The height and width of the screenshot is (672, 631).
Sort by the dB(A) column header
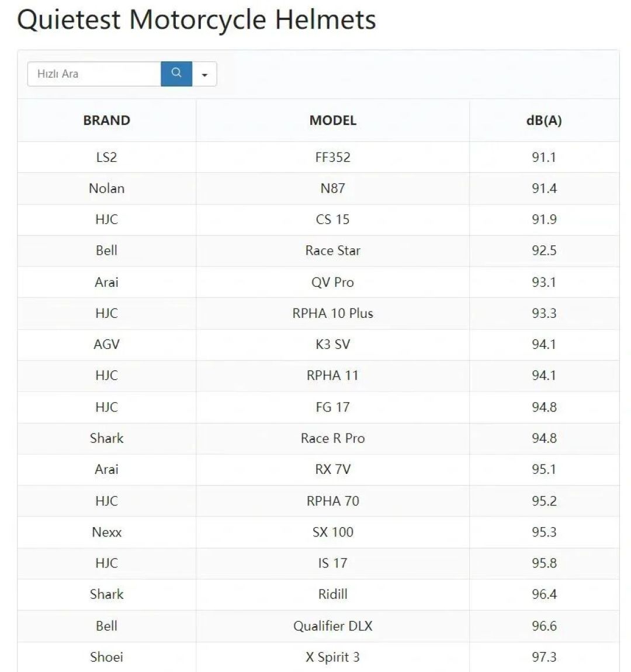pos(544,120)
